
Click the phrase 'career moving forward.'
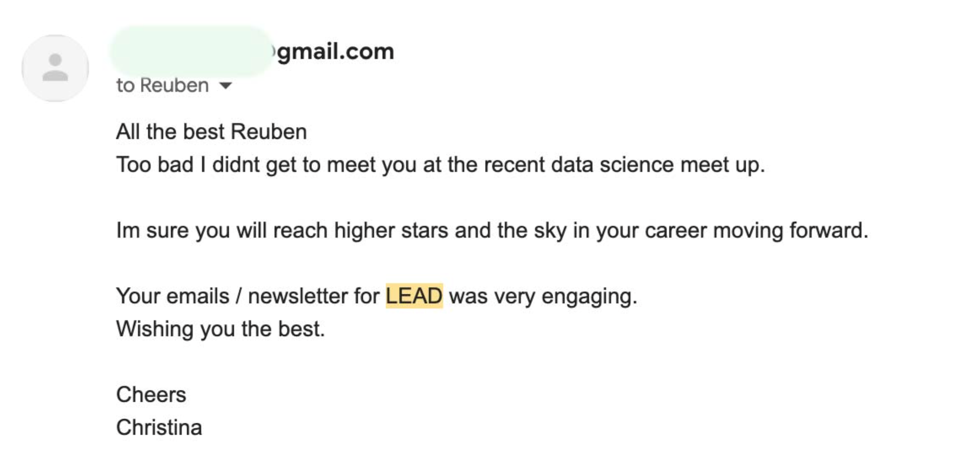(x=756, y=230)
